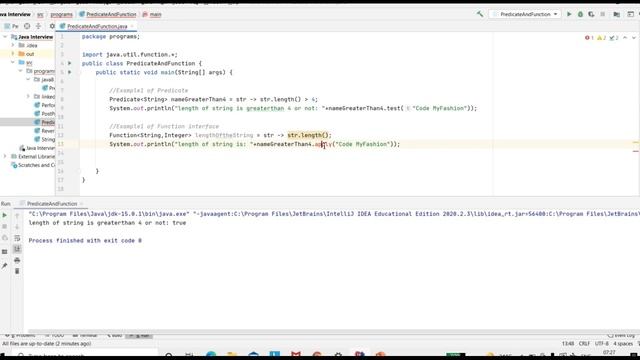Screen dimensions: 640x360
Task: Click the Up stack trace arrow in console
Action: click(17, 216)
